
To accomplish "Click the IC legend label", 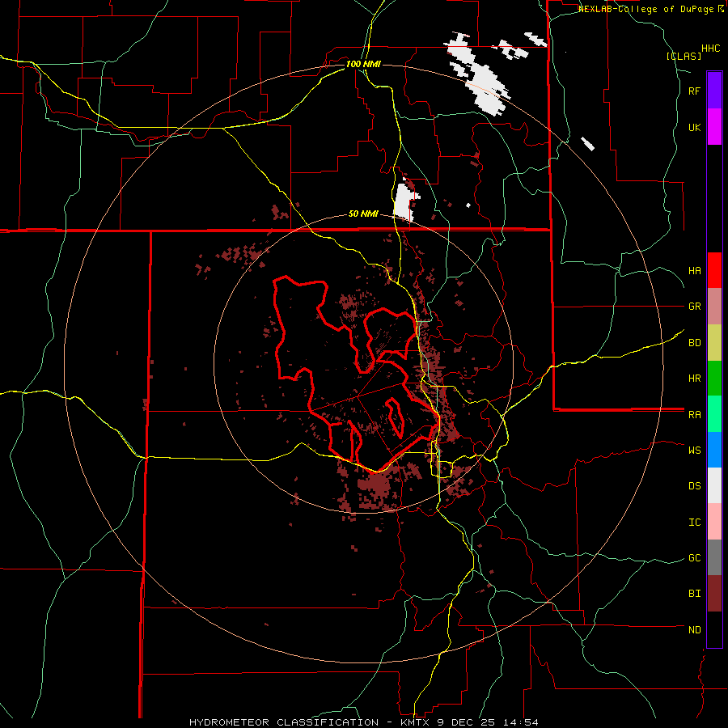I will pos(694,523).
